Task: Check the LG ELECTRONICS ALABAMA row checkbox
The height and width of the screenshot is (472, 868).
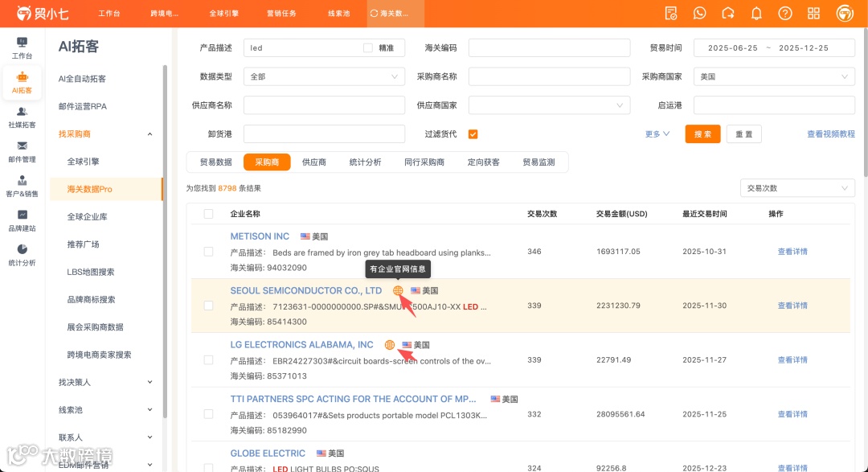Action: coord(208,360)
